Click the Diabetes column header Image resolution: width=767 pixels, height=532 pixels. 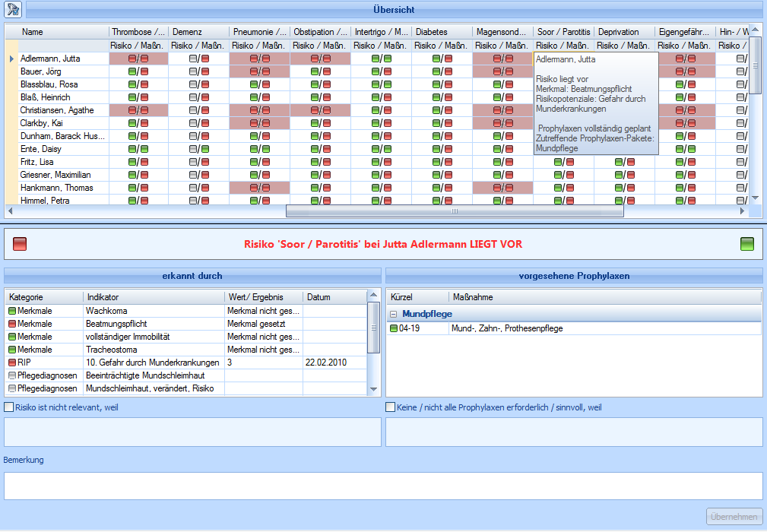click(441, 32)
